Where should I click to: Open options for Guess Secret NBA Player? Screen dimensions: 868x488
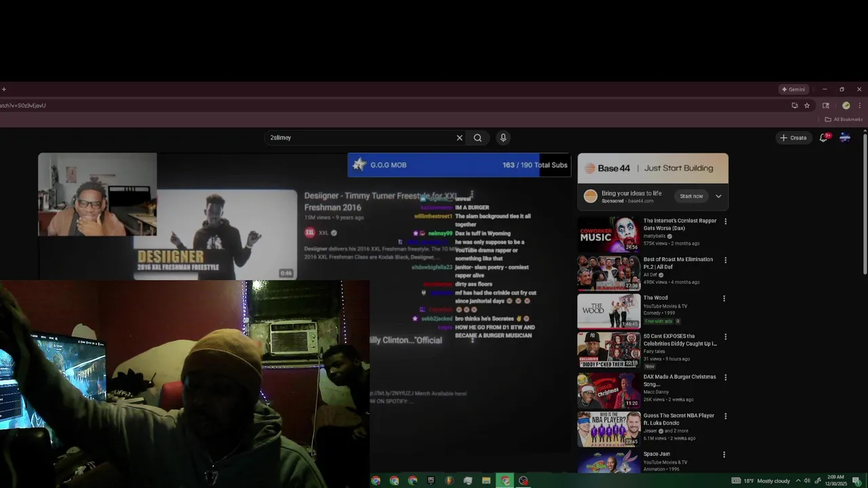pos(725,415)
